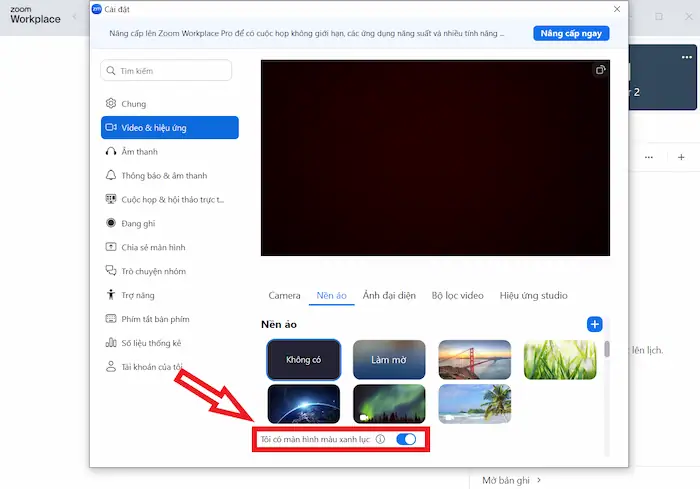The width and height of the screenshot is (700, 489).
Task: Open Chia sẻ màn hình settings
Action: pos(152,247)
